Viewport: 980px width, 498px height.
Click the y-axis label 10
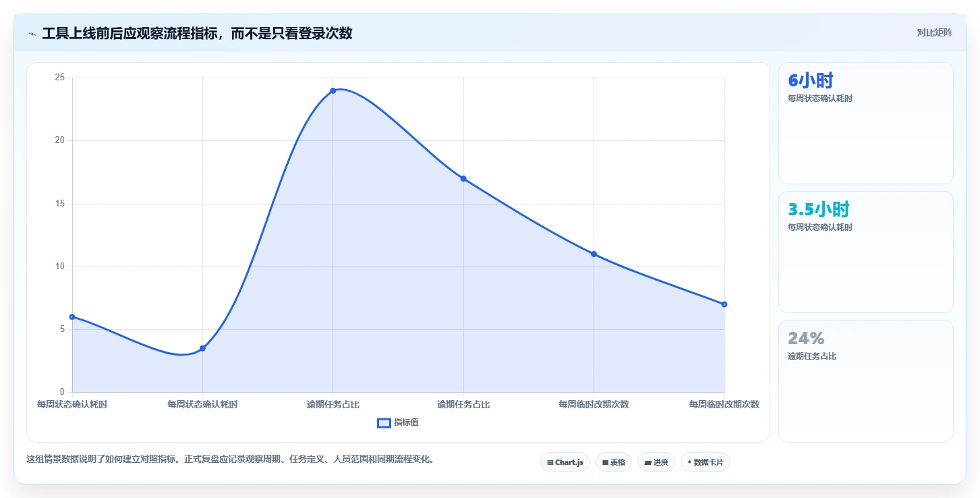[60, 267]
